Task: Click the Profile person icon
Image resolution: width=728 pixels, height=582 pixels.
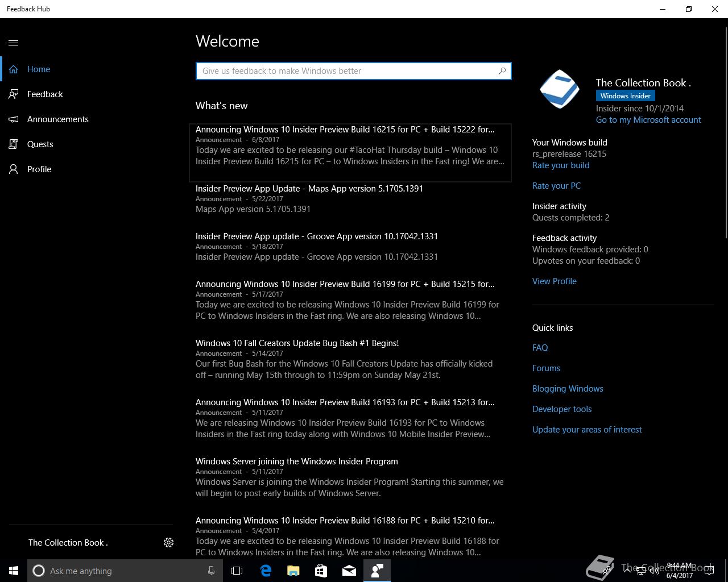Action: (x=14, y=169)
